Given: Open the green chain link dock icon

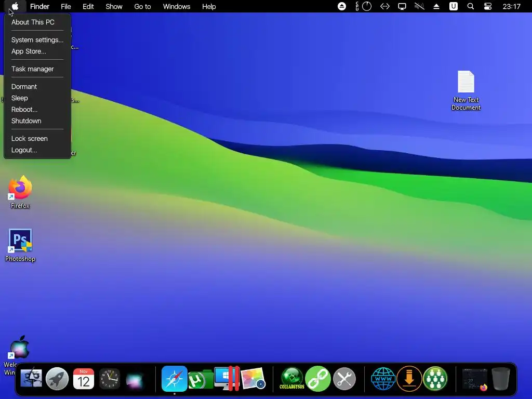Looking at the screenshot, I should coord(318,378).
